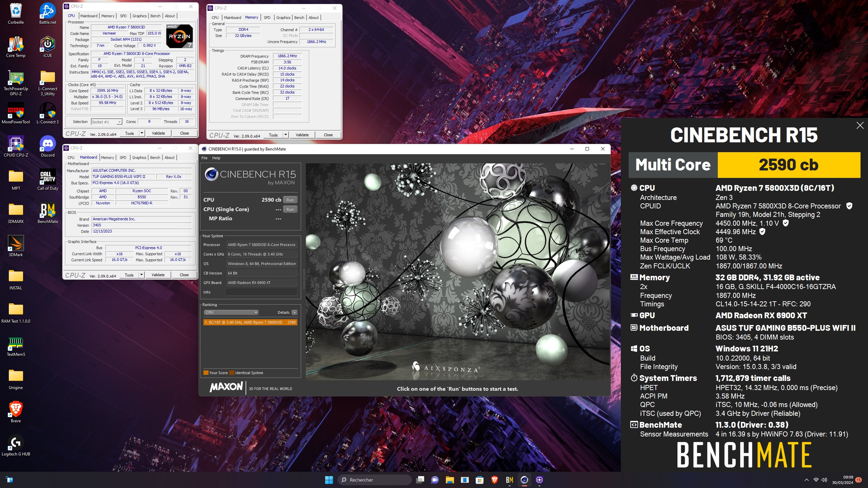Open the Corbeille recycle bin icon
868x488 pixels.
16,14
